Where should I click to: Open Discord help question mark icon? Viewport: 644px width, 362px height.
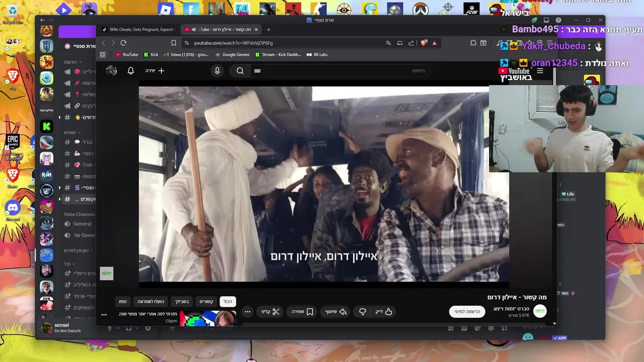[x=558, y=20]
